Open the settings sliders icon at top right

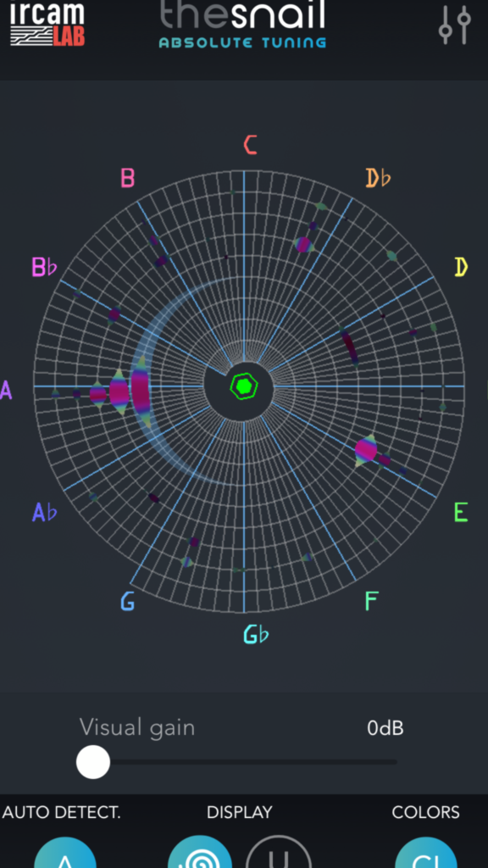click(455, 25)
